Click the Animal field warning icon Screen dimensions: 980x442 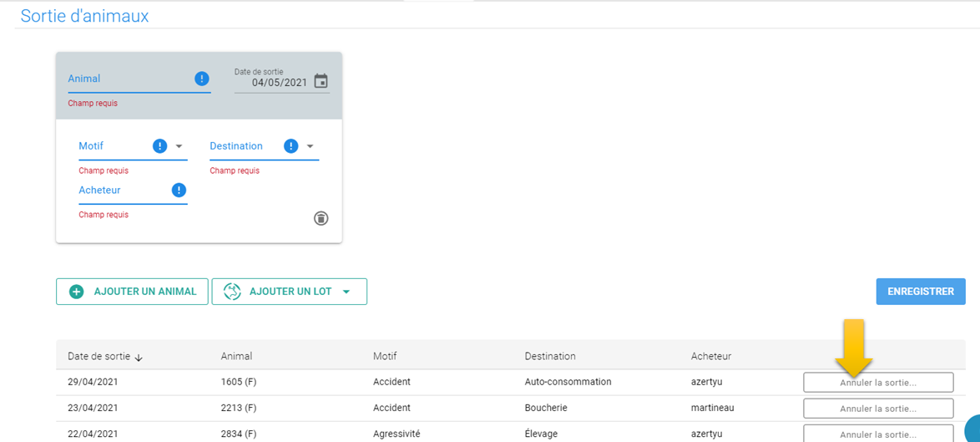pos(201,79)
